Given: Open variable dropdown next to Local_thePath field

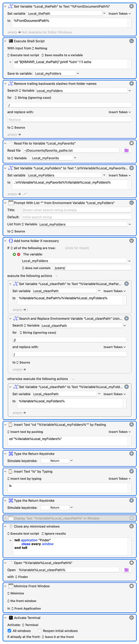Looking at the screenshot, I should [x=104, y=14].
